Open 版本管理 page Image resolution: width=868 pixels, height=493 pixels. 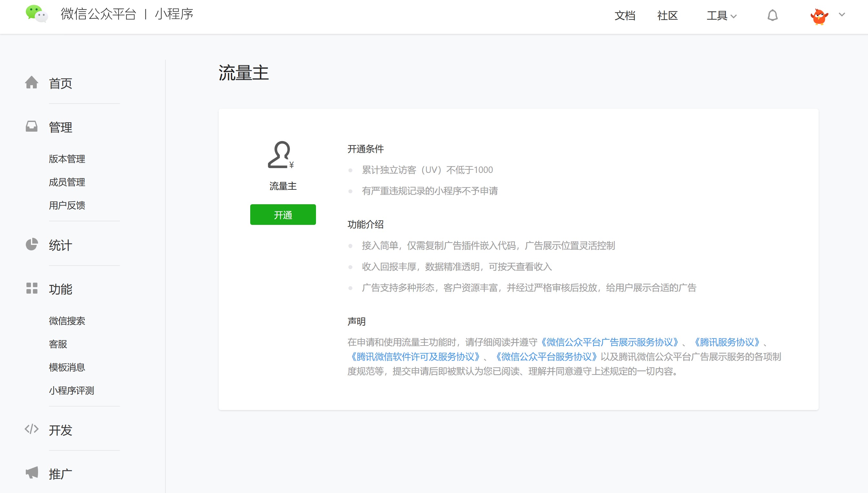pyautogui.click(x=67, y=159)
